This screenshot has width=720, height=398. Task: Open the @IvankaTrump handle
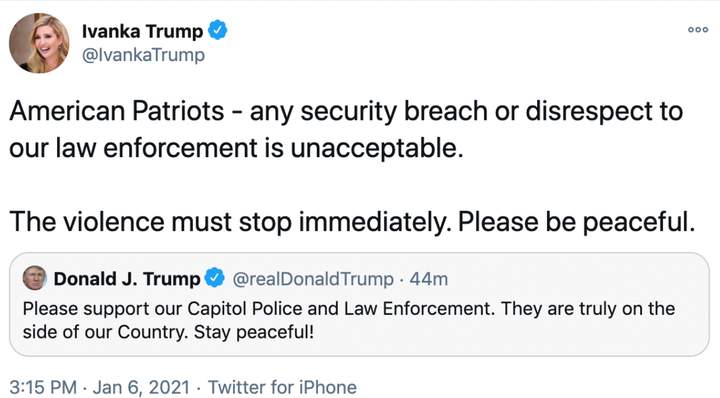[143, 55]
